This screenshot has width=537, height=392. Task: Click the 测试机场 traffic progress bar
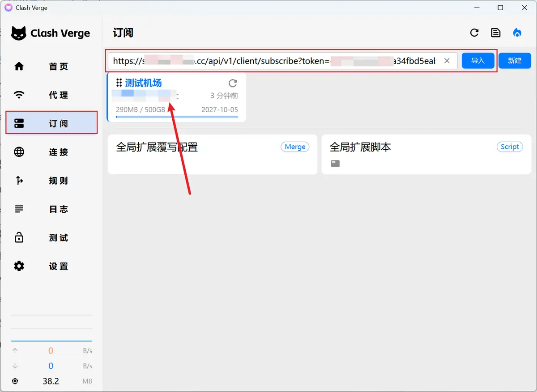tap(177, 117)
